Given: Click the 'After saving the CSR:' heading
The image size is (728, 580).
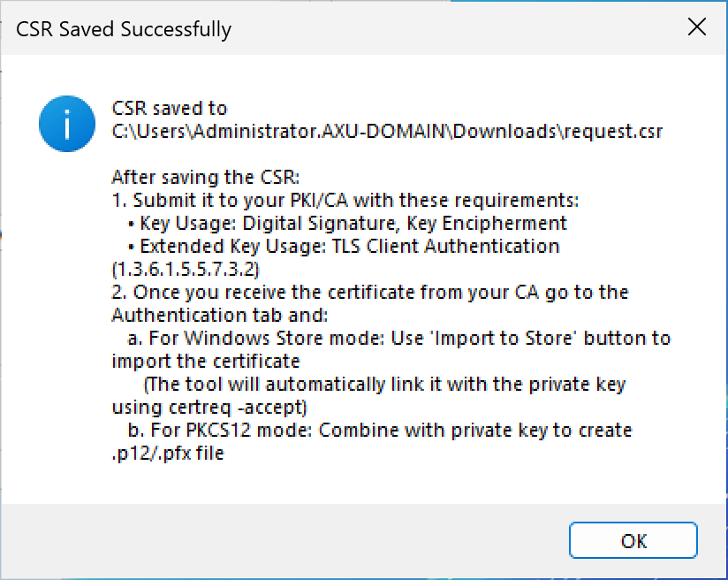Looking at the screenshot, I should [x=207, y=177].
